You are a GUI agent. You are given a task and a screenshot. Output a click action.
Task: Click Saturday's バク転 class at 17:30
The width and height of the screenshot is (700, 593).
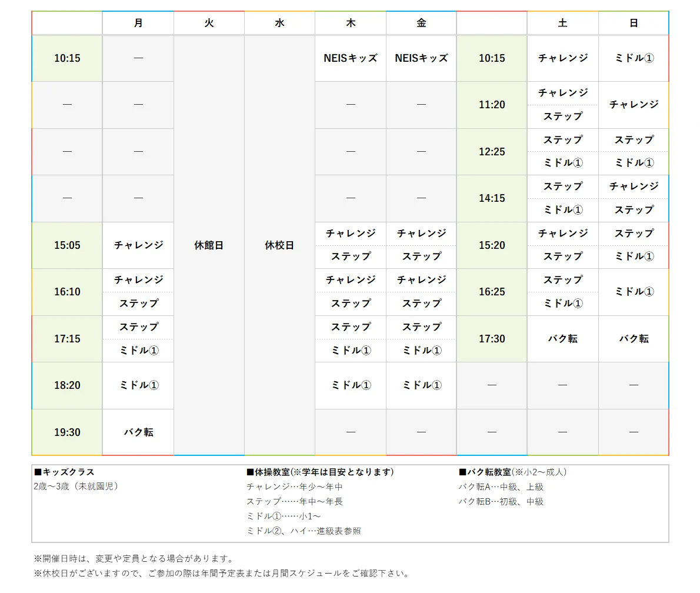[562, 339]
